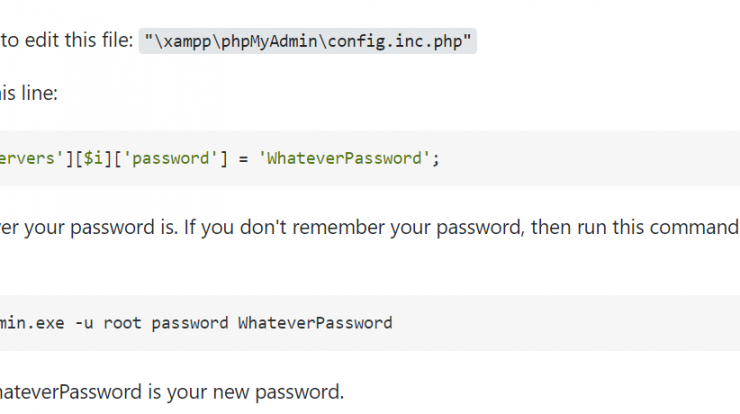Image resolution: width=740 pixels, height=414 pixels.
Task: Click the 'to edit this file:' text
Action: click(67, 40)
